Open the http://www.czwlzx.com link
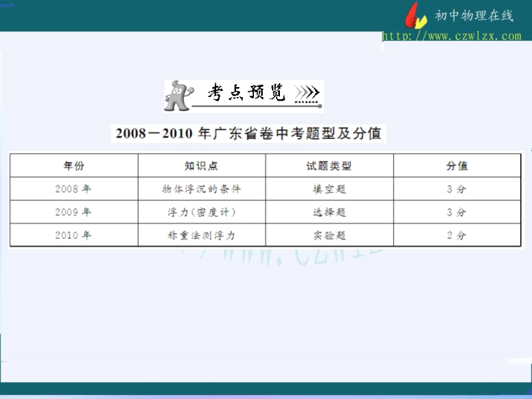Screen dimensions: 532x399 [452, 36]
